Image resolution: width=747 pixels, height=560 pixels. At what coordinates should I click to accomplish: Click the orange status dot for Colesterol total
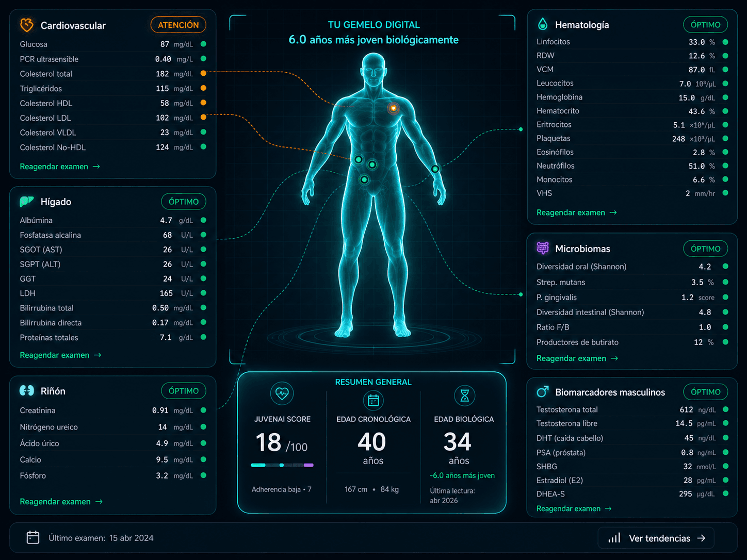click(203, 73)
